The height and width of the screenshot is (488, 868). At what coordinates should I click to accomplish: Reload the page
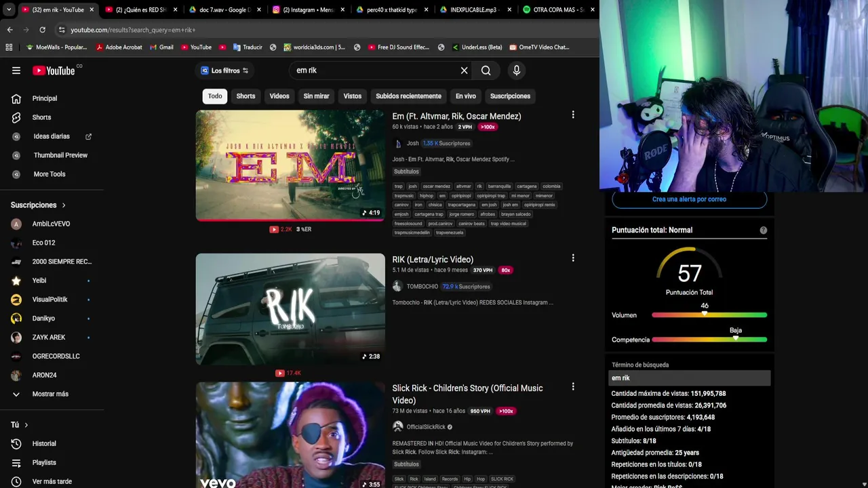(x=42, y=30)
